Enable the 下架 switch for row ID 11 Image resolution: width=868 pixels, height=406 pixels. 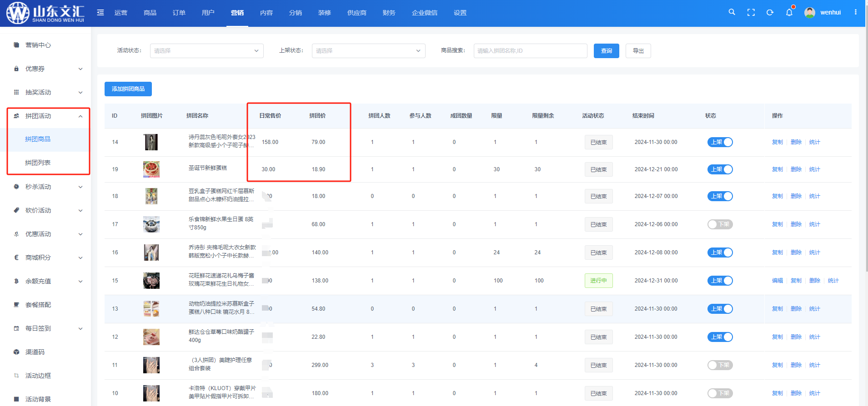coord(720,365)
